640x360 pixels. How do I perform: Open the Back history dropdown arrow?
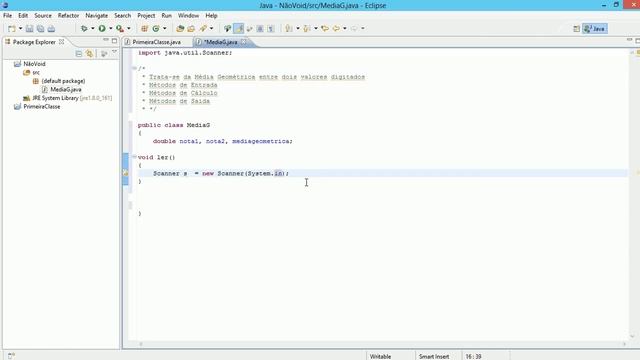tap(344, 29)
